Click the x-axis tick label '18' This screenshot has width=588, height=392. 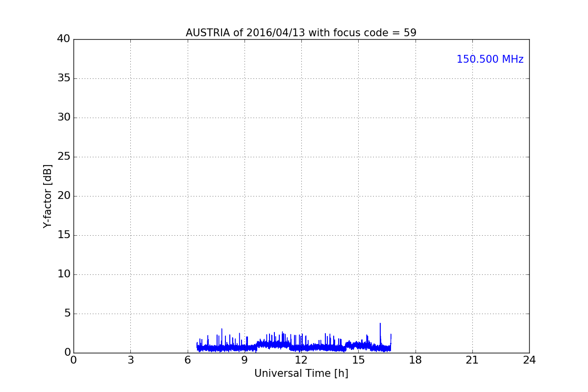click(416, 360)
